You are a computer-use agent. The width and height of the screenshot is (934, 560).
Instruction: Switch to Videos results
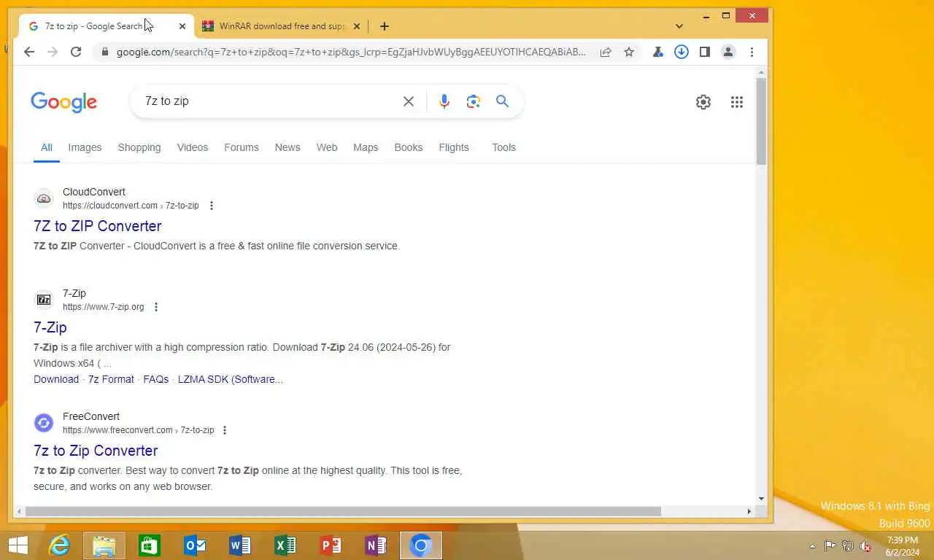point(193,147)
